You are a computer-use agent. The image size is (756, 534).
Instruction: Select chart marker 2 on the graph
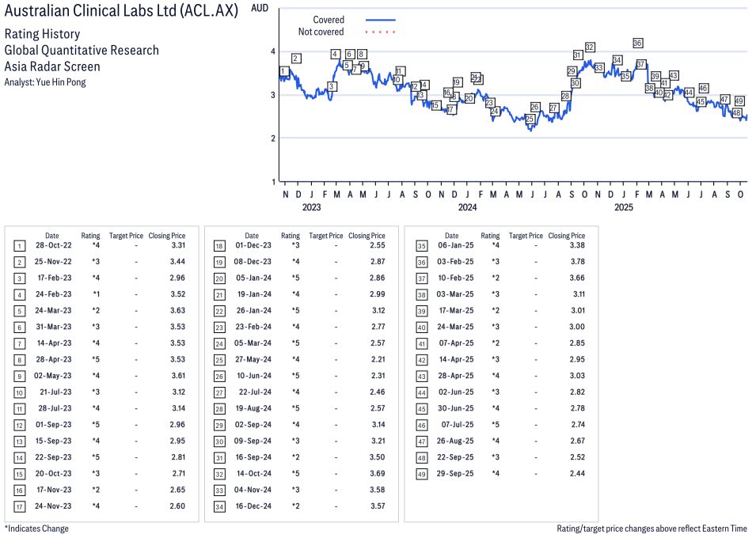(296, 59)
